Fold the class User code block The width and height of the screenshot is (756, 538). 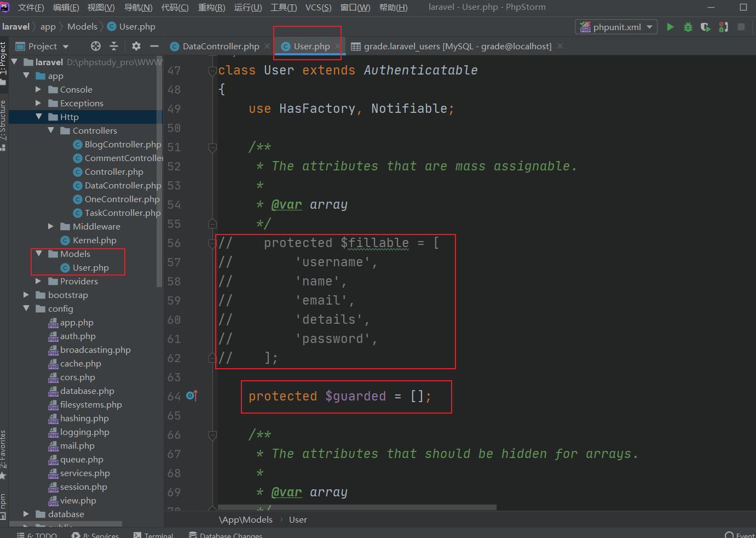point(212,71)
